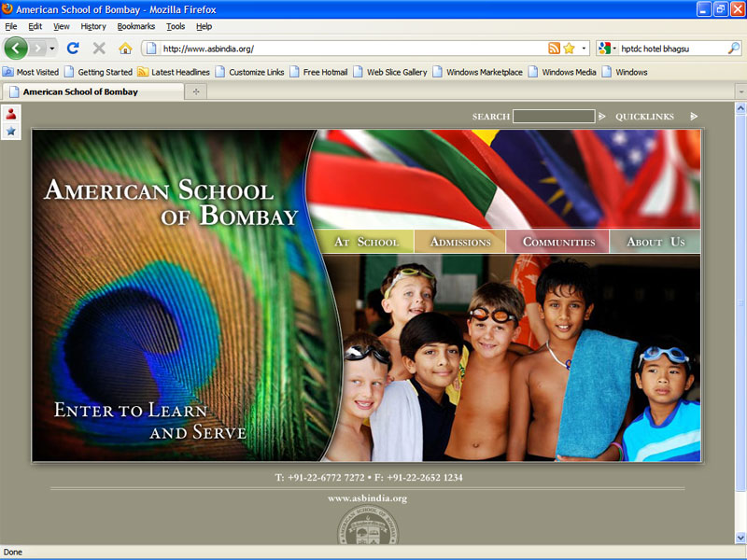
Task: Go back with the green Back arrow
Action: tap(16, 49)
